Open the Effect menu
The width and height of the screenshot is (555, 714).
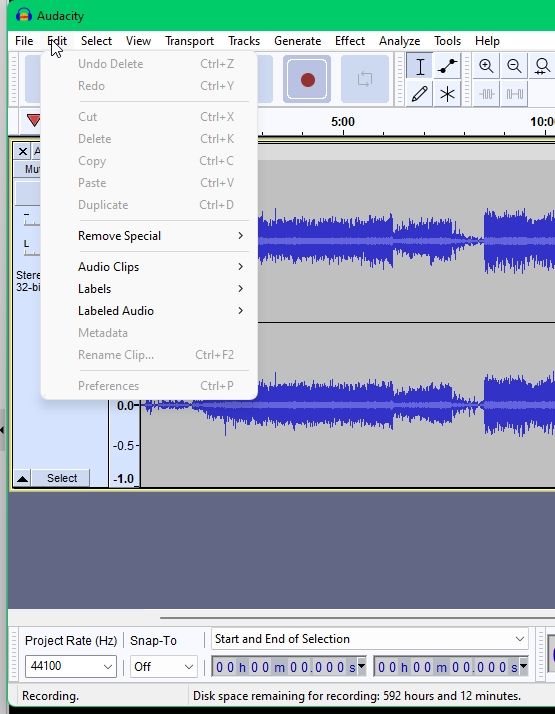tap(350, 41)
